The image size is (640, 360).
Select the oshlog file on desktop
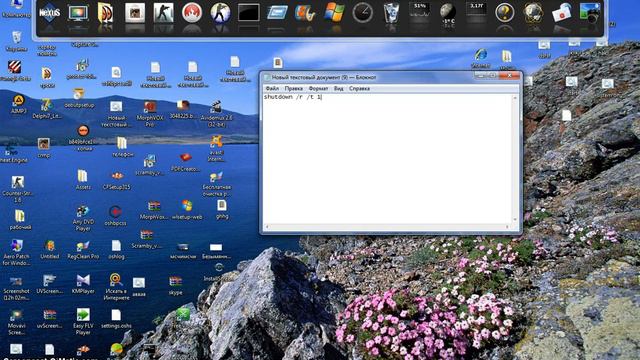[116, 250]
